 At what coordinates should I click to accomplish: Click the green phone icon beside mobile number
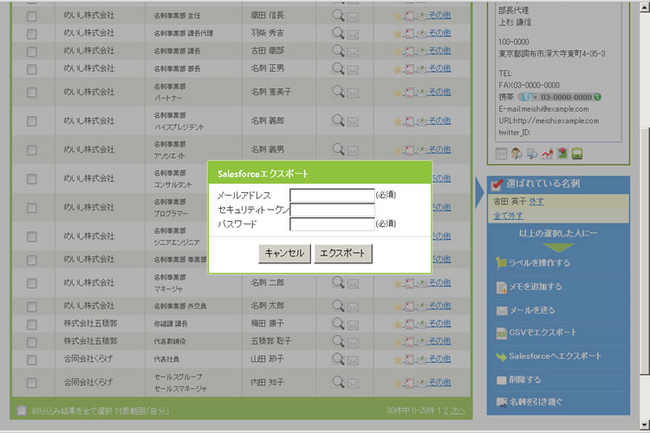pos(597,97)
